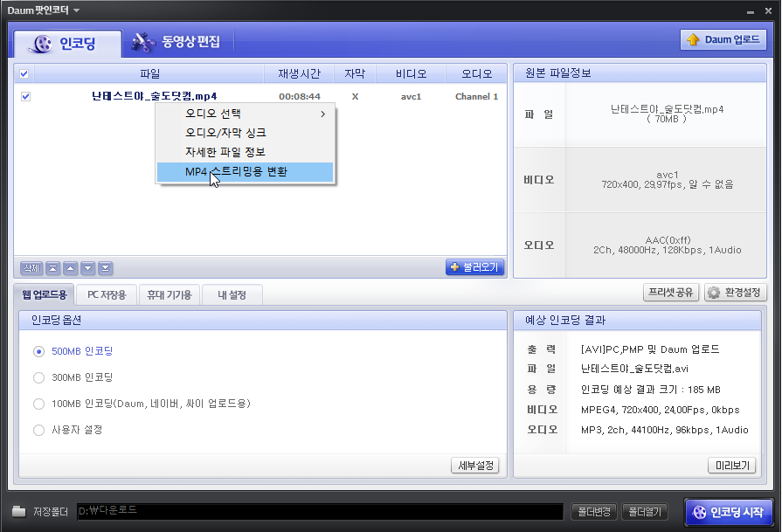Click the save folder path field D:₩다운로드
The image size is (782, 532).
(320, 511)
